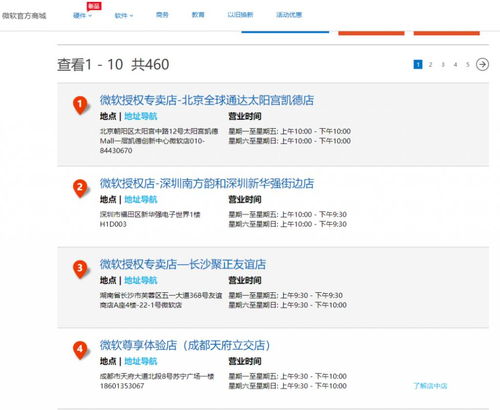Open the 活动优惠 navigation item
500x410 pixels.
tap(289, 15)
